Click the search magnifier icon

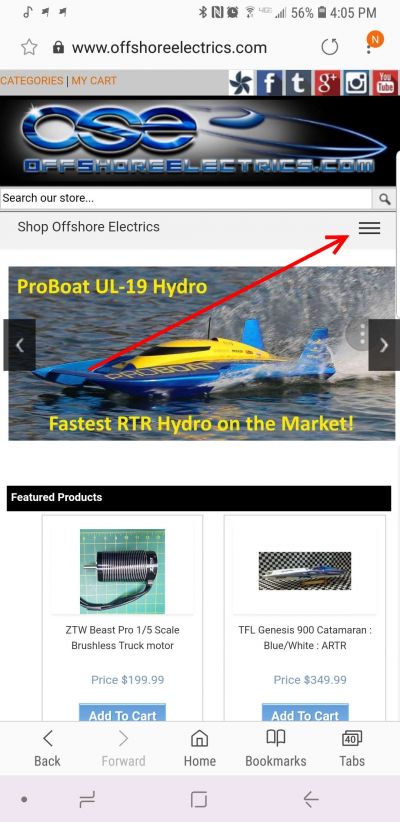[384, 199]
